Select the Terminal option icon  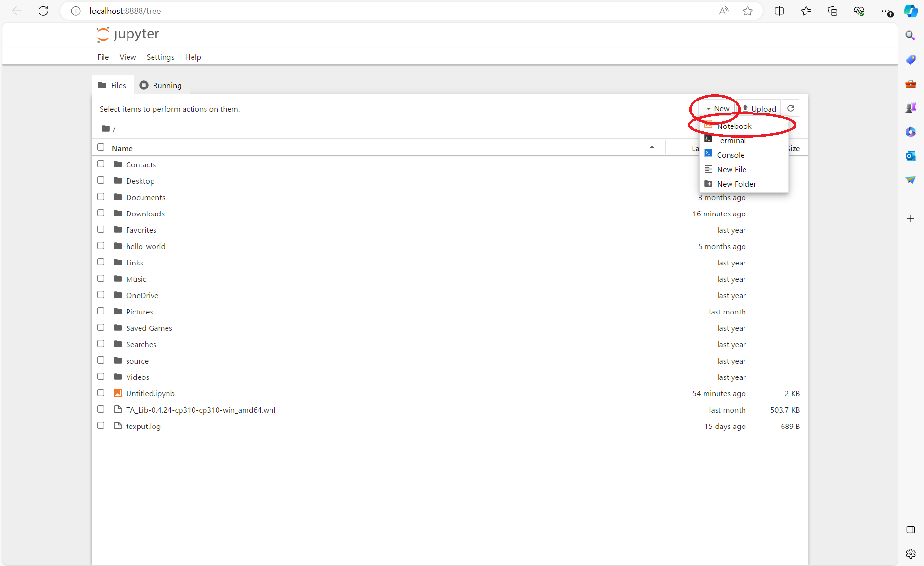708,139
